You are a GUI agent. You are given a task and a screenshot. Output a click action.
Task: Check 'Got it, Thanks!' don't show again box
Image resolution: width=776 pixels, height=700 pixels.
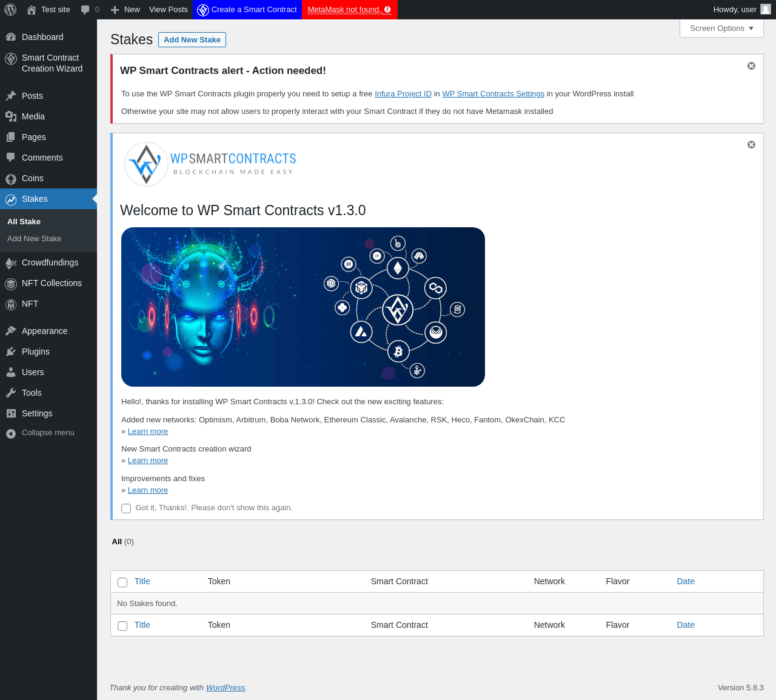tap(126, 508)
